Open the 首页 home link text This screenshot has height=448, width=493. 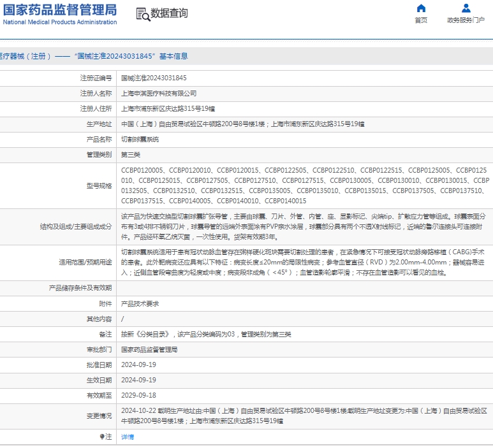[421, 20]
